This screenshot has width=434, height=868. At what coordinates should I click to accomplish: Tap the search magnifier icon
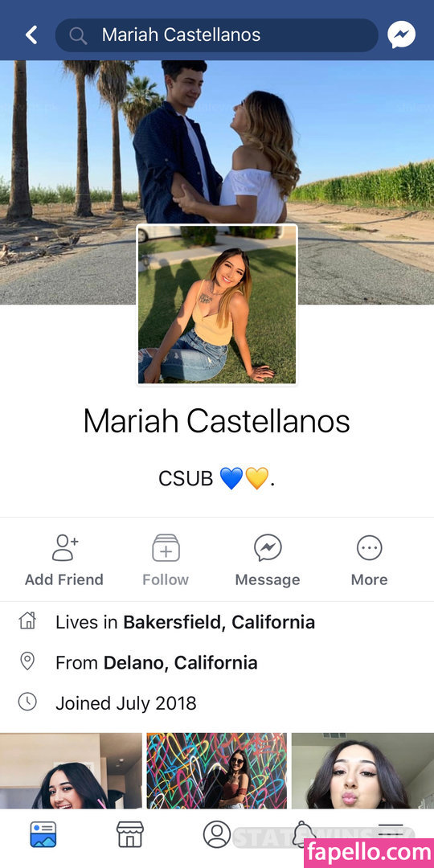click(x=78, y=35)
